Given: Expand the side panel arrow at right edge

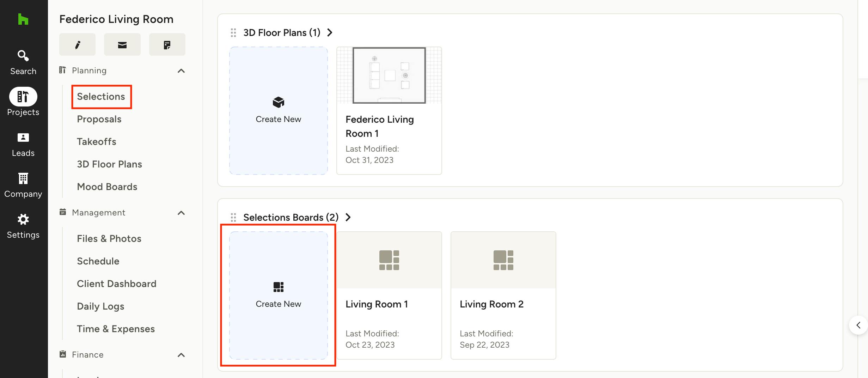Looking at the screenshot, I should [858, 325].
